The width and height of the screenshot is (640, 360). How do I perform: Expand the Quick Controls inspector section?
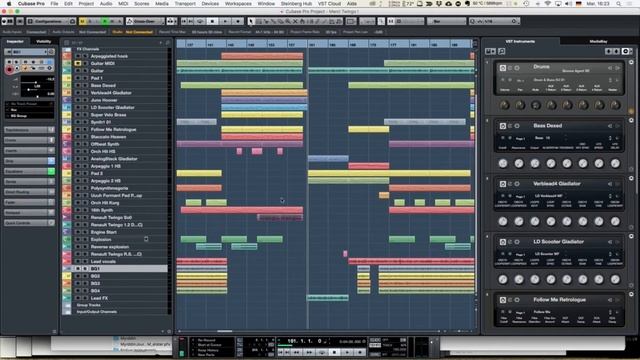[29, 223]
